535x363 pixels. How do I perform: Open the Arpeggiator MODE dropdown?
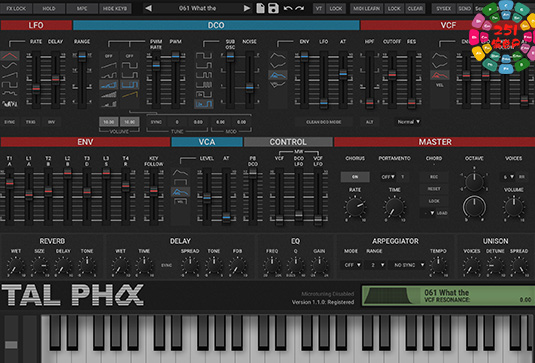(x=351, y=265)
